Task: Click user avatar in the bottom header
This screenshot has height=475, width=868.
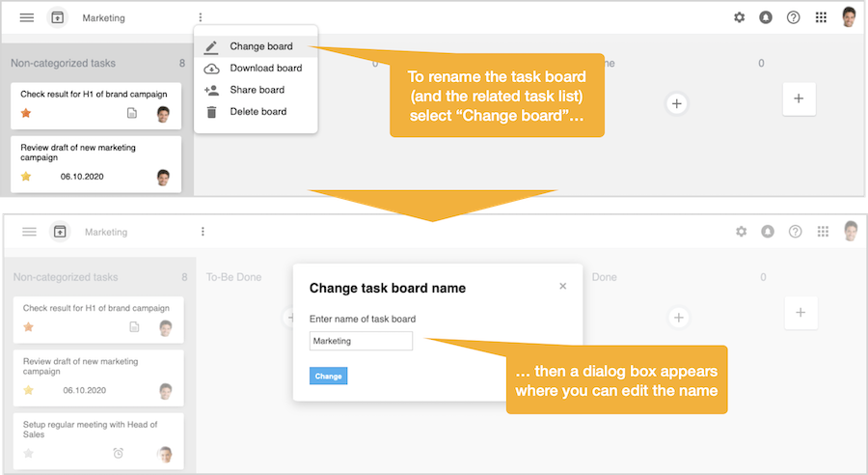Action: point(851,231)
